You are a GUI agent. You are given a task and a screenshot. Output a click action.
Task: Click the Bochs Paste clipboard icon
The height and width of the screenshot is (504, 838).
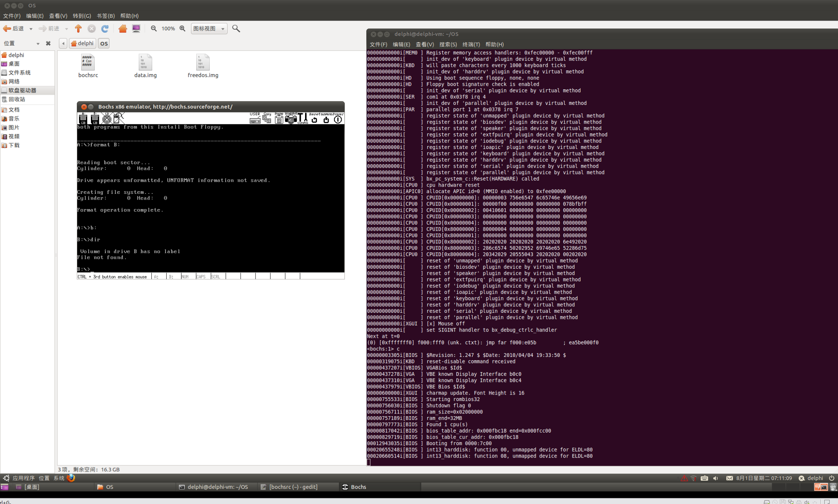click(279, 119)
